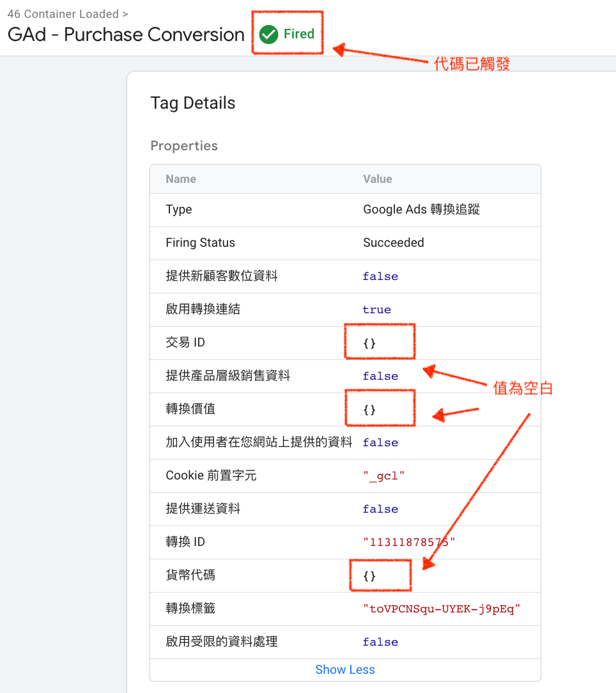Select the Cookie 前置字元 row label
Image resolution: width=616 pixels, height=693 pixels.
[211, 476]
